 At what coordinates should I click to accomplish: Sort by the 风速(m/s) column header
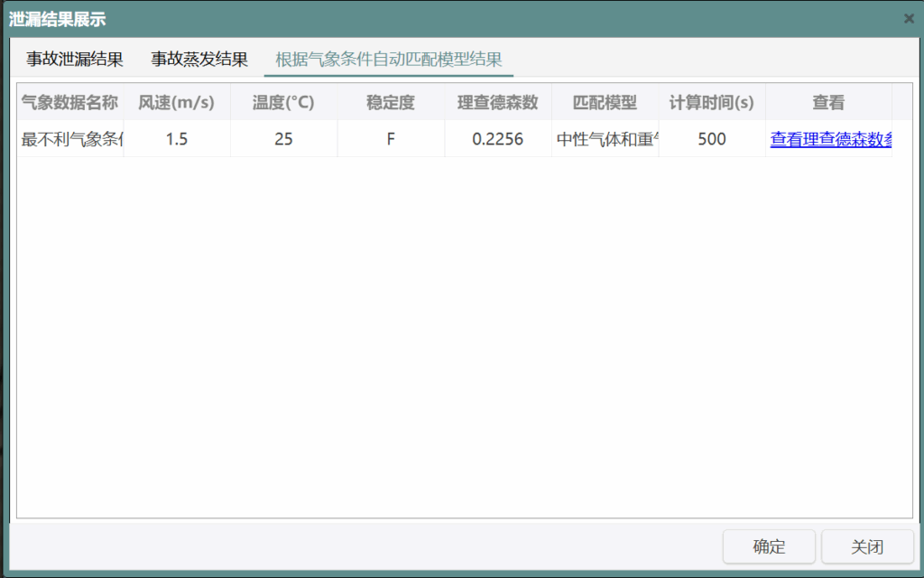coord(176,102)
